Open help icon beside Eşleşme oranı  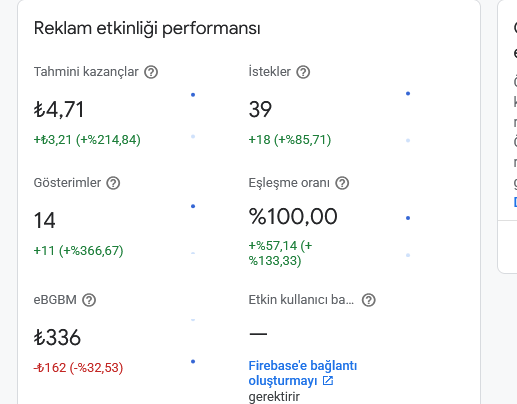point(342,183)
